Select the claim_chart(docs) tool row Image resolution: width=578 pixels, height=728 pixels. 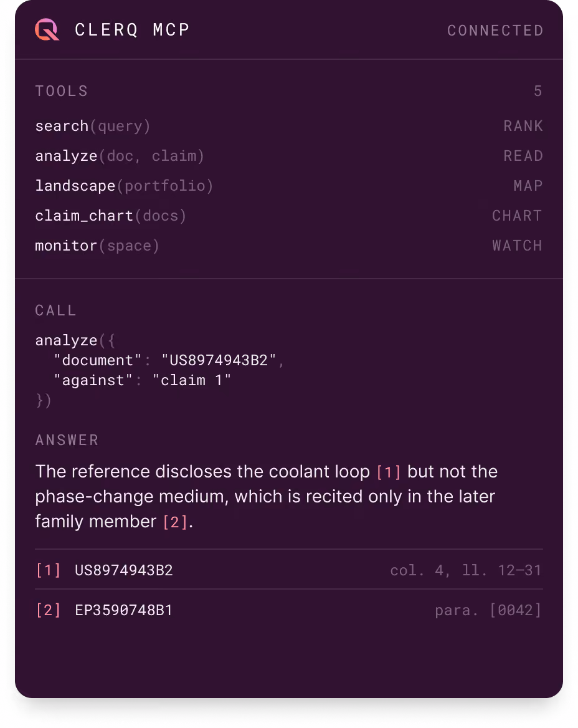click(x=289, y=216)
